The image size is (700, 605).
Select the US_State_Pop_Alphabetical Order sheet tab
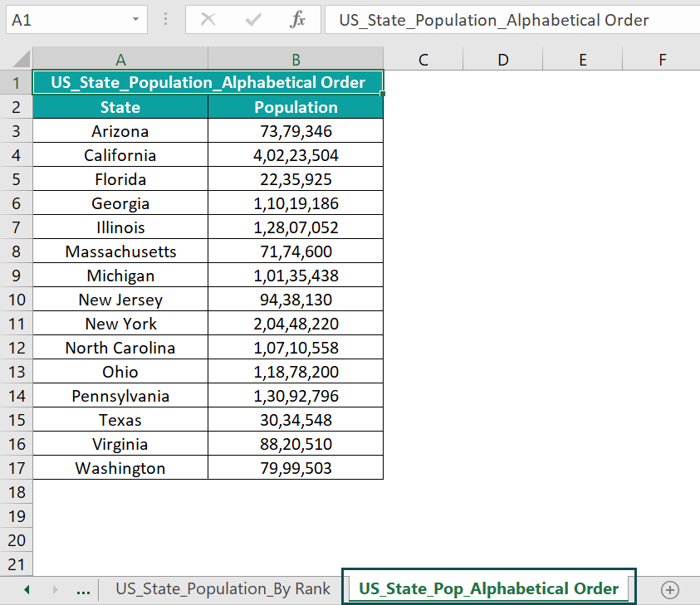(488, 588)
